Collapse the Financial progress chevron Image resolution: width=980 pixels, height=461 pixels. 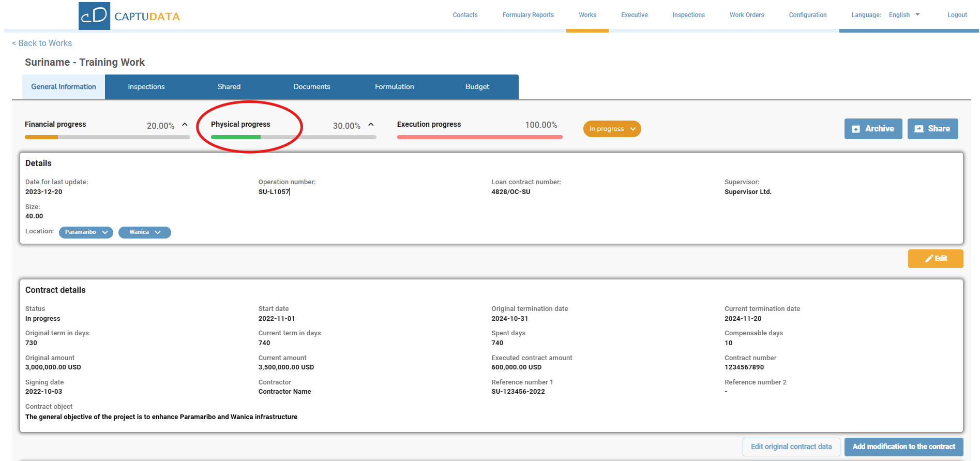click(185, 125)
